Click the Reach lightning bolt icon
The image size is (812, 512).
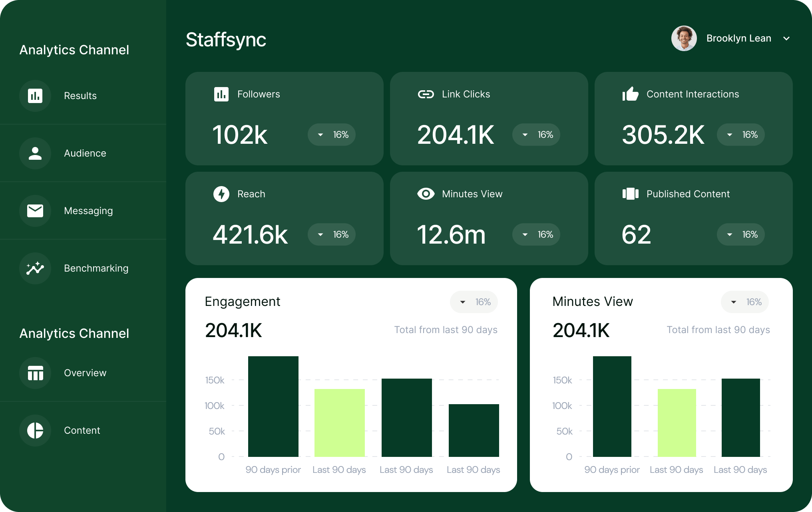pyautogui.click(x=221, y=194)
